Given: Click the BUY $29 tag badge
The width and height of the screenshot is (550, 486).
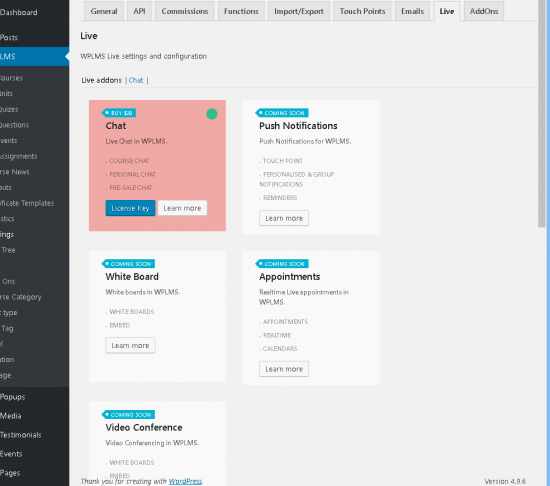Looking at the screenshot, I should coord(119,113).
